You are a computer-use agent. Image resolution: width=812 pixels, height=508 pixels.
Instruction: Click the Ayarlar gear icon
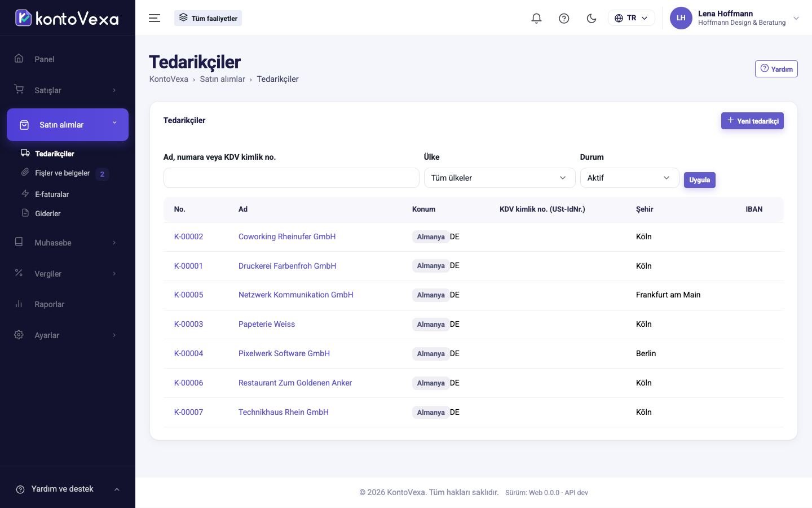point(19,335)
